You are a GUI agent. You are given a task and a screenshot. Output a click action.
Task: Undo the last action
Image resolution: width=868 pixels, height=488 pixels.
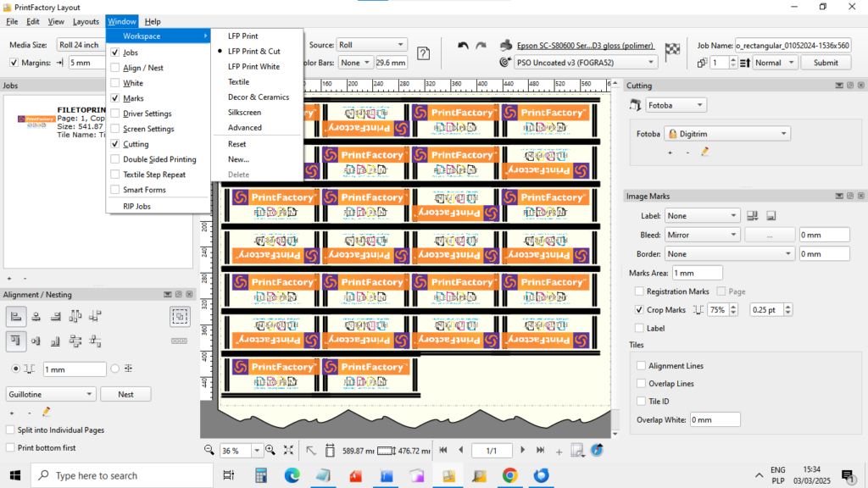pyautogui.click(x=462, y=44)
